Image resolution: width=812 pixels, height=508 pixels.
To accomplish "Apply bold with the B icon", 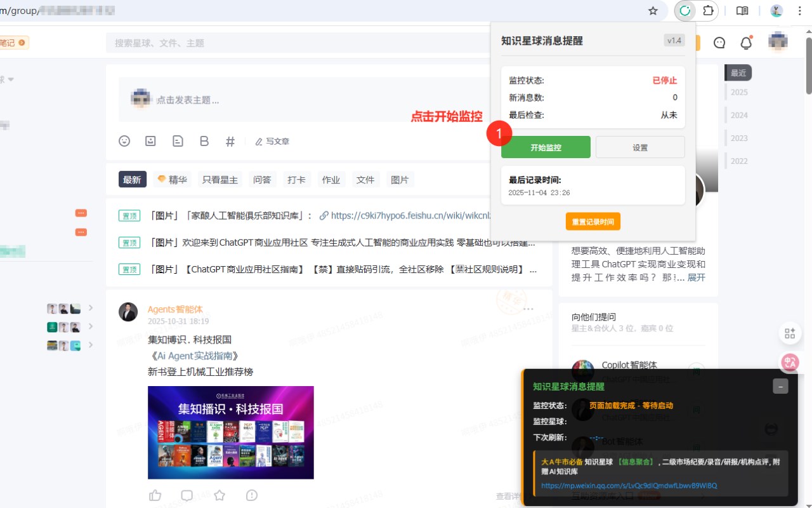I will [204, 141].
